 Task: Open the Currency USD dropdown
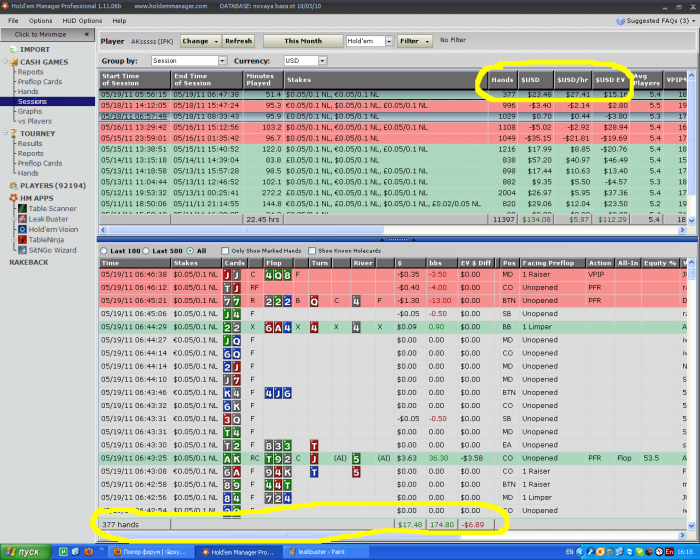pos(322,61)
